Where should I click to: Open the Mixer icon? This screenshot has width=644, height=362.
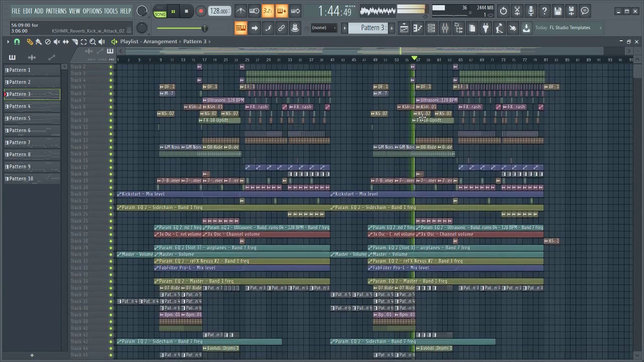point(445,28)
